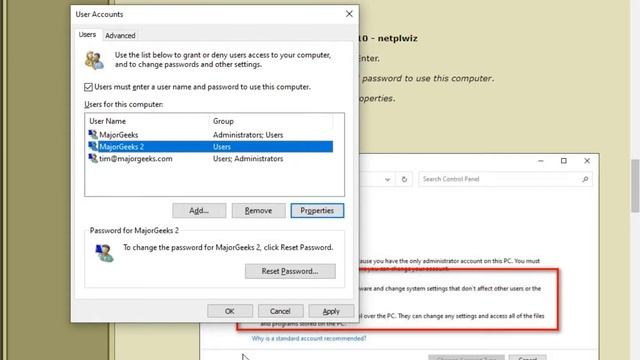Click Reset Password... button
Viewport: 640px width, 360px height.
point(290,271)
